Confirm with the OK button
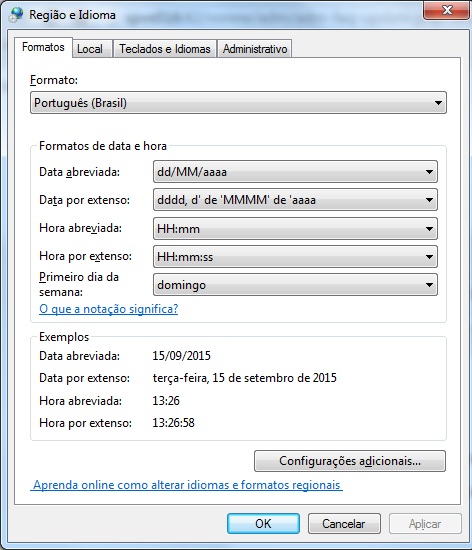This screenshot has height=550, width=472. [263, 524]
